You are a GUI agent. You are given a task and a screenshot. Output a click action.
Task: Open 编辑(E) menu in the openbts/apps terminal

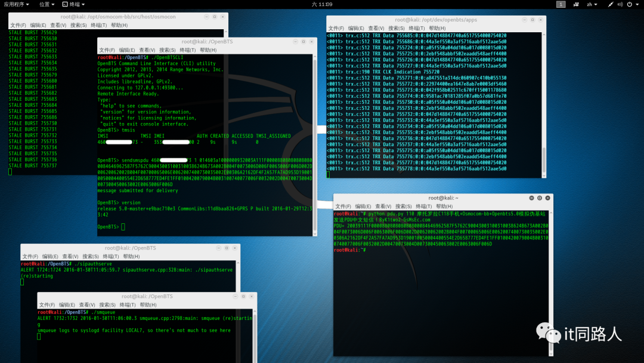pyautogui.click(x=356, y=29)
